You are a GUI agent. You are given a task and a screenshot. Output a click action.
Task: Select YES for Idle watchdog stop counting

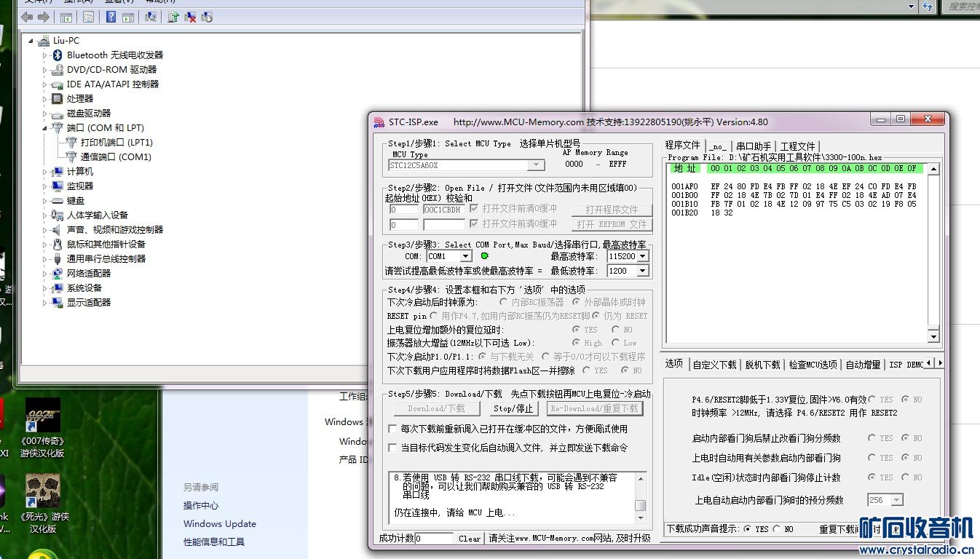point(872,477)
